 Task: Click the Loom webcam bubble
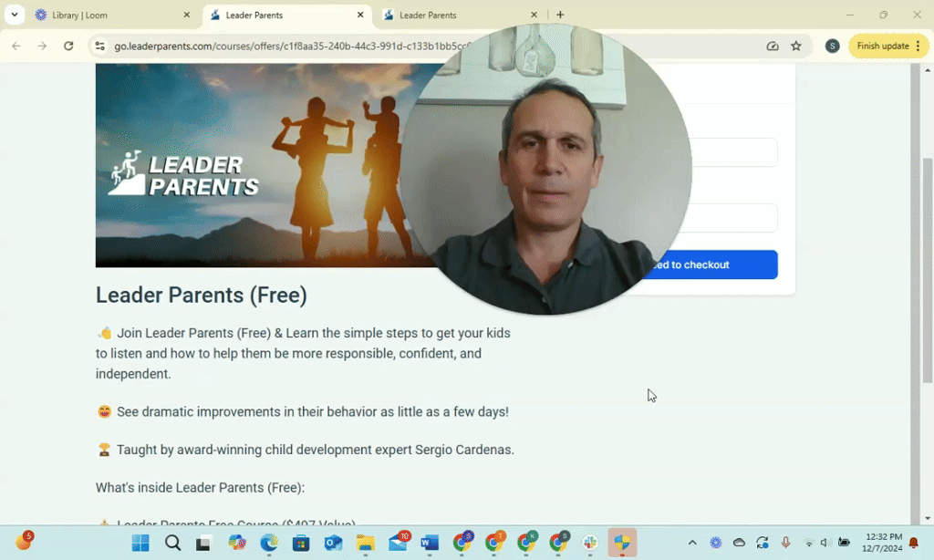point(545,170)
